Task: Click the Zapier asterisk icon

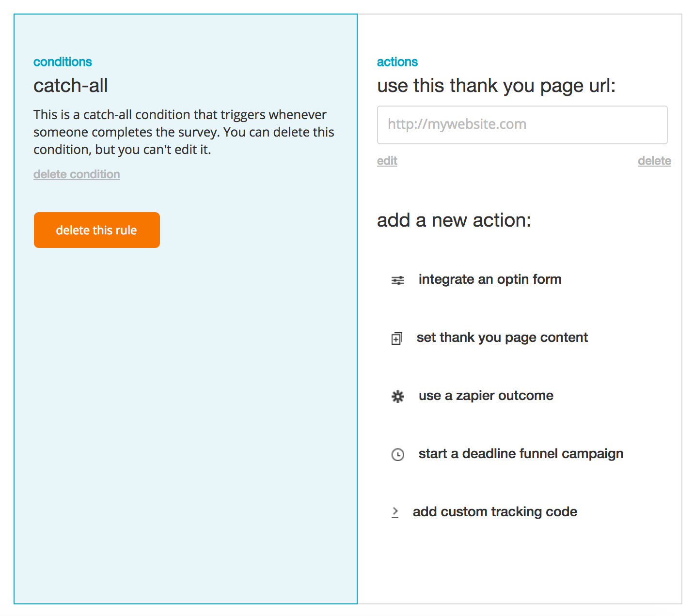Action: point(398,397)
